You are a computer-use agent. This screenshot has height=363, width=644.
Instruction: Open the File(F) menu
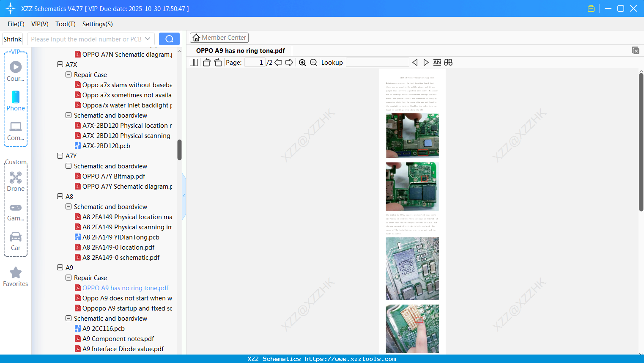16,24
